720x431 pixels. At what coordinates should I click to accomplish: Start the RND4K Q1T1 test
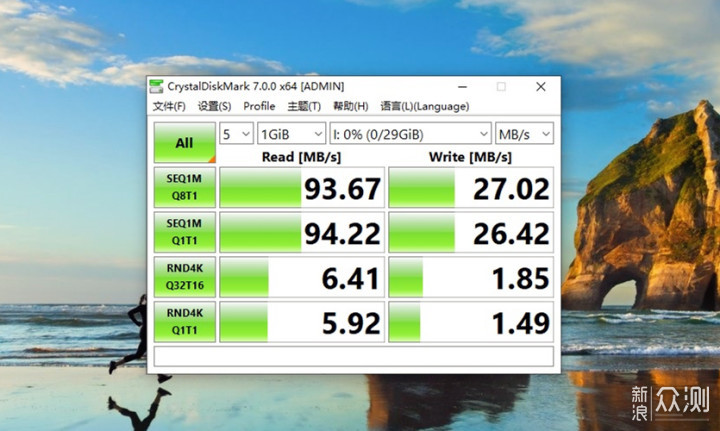coord(184,322)
